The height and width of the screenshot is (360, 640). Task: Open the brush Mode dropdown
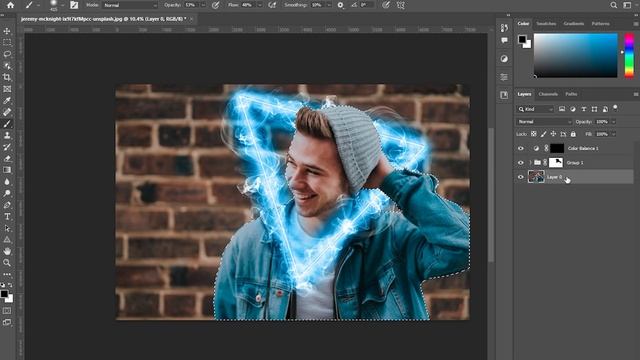(x=130, y=5)
